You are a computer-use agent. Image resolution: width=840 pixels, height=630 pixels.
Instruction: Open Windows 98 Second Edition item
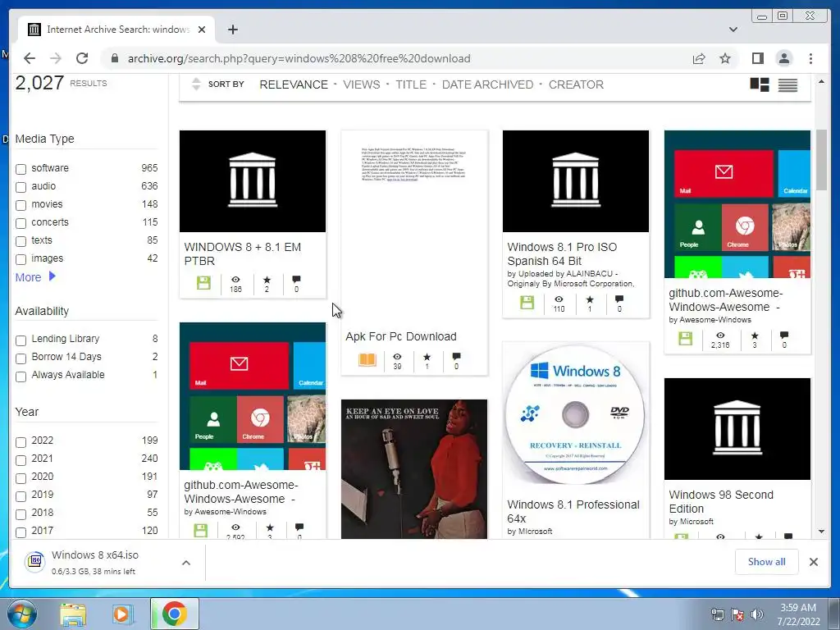click(x=721, y=501)
